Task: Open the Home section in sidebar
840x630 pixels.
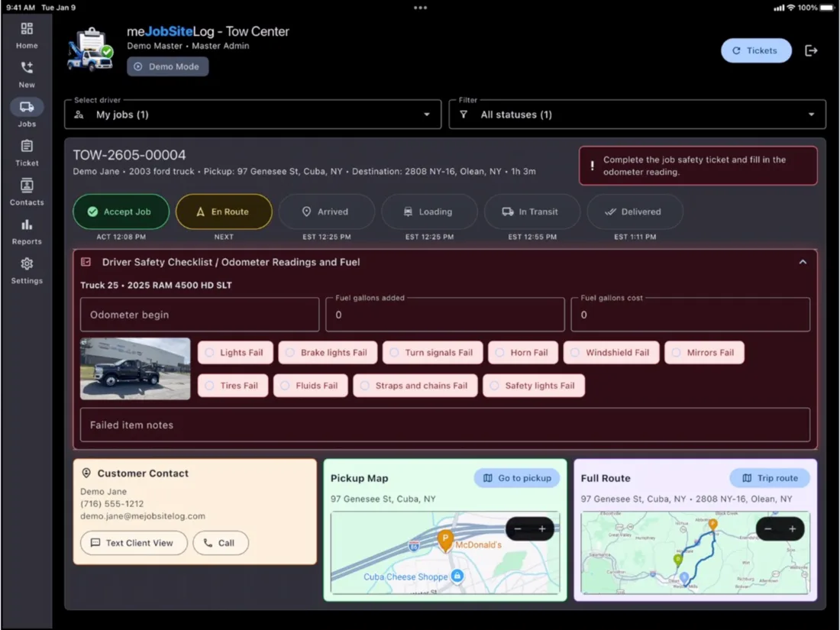Action: [27, 35]
